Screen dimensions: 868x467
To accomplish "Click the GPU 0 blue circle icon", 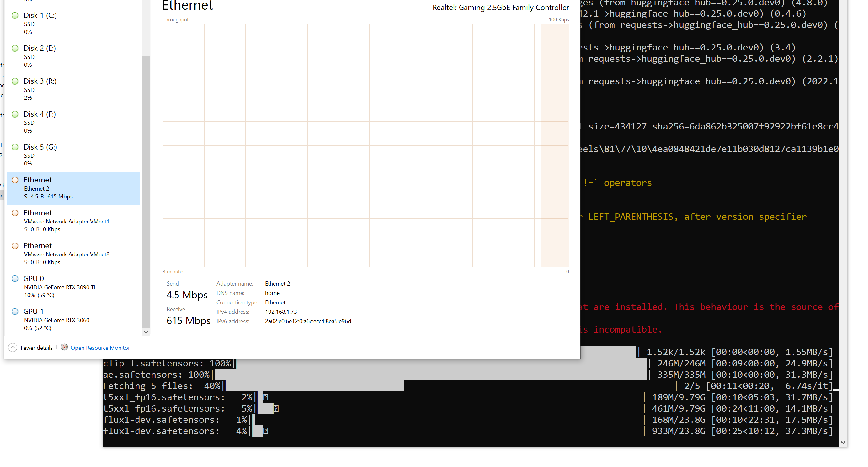I will (x=15, y=279).
